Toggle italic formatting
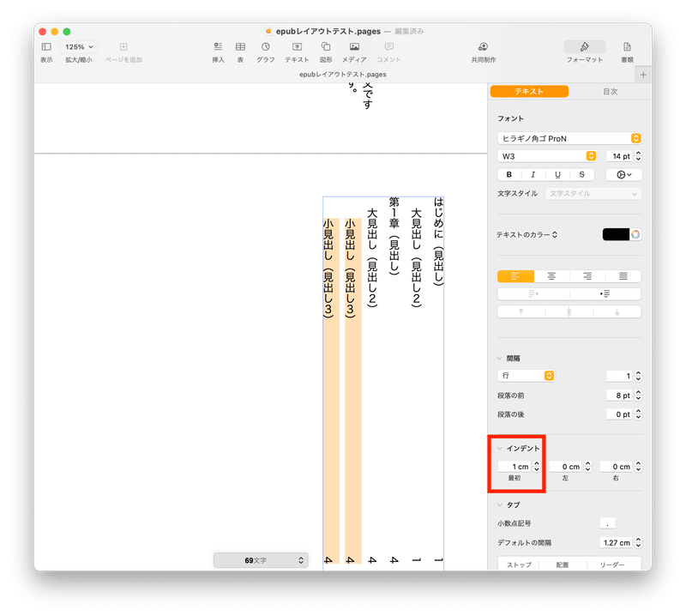 click(x=533, y=175)
